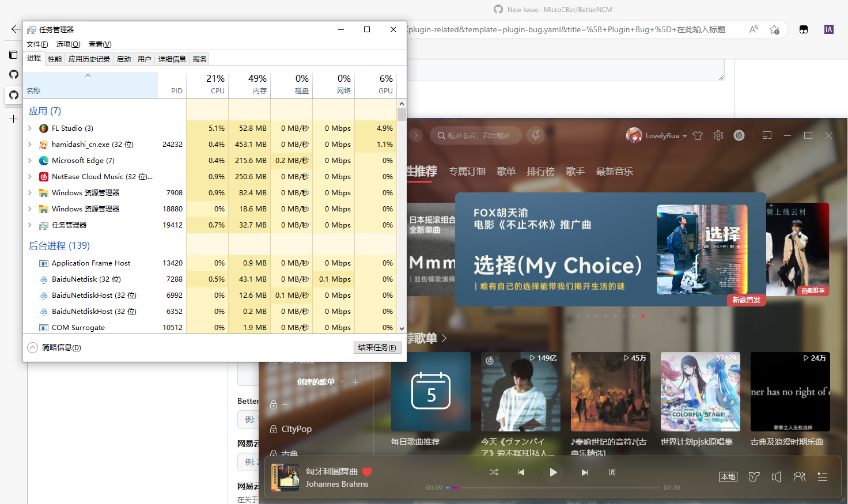The image size is (848, 504).
Task: Open the volume speaker icon
Action: (776, 476)
